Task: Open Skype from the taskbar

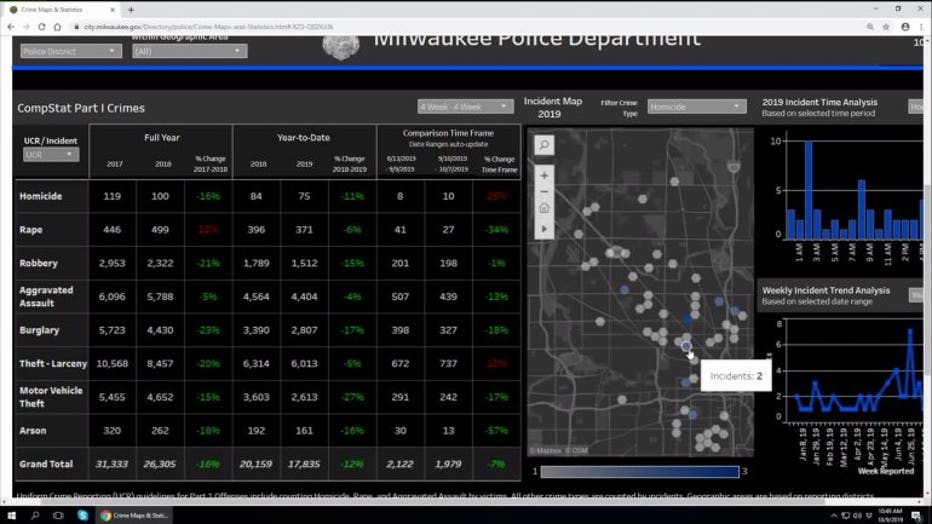Action: (x=83, y=515)
